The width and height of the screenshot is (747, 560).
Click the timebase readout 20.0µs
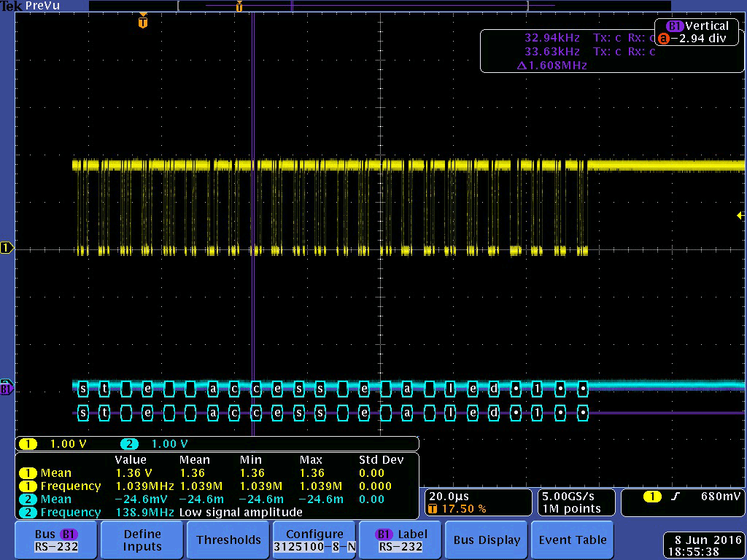tap(449, 496)
